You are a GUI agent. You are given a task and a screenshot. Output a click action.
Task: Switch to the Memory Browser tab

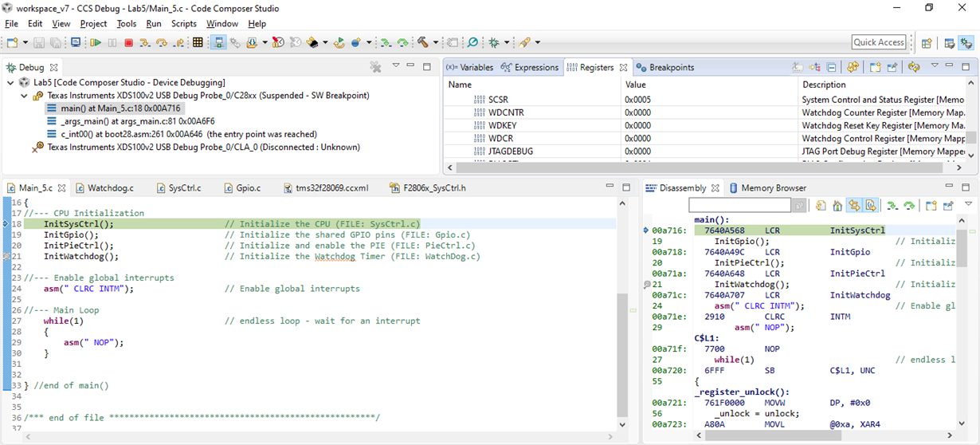(x=767, y=188)
